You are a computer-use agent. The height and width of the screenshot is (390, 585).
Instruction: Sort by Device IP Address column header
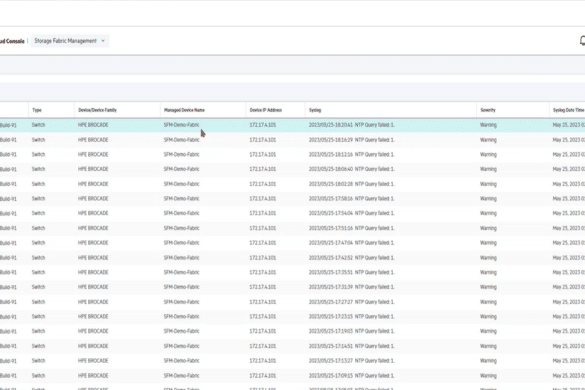(x=266, y=110)
